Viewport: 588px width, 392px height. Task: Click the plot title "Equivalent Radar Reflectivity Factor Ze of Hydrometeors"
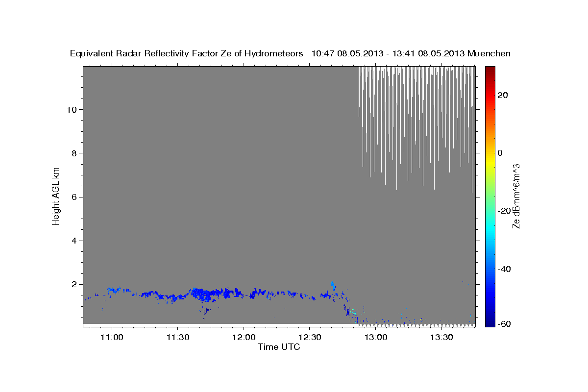[x=187, y=53]
